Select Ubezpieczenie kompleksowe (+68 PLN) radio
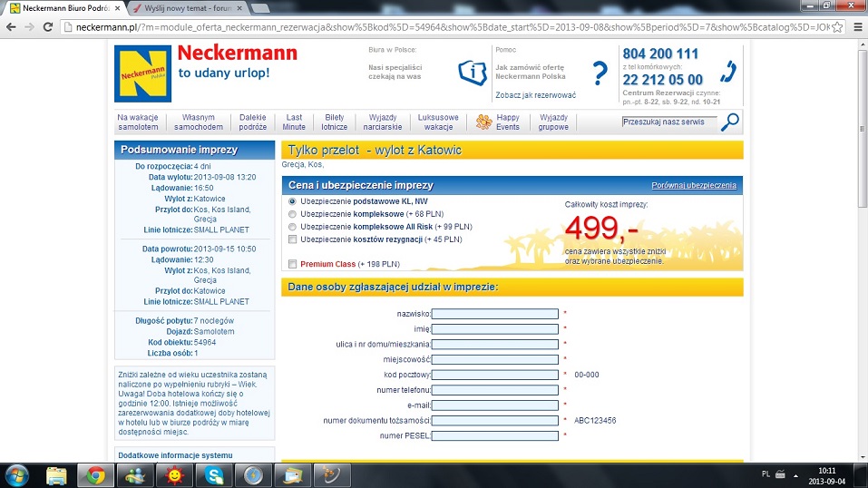The image size is (868, 488). click(x=292, y=214)
